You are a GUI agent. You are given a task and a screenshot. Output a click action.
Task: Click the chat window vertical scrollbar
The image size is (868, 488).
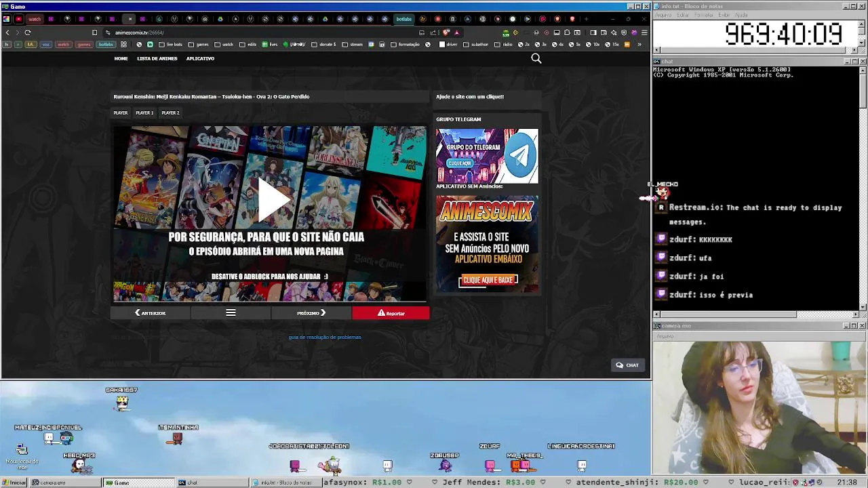coord(863,188)
